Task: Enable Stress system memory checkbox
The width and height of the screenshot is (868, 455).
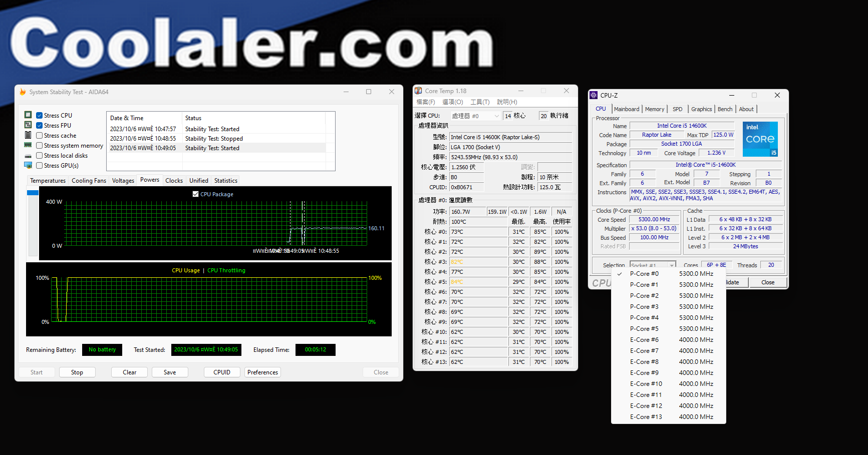Action: click(x=39, y=145)
